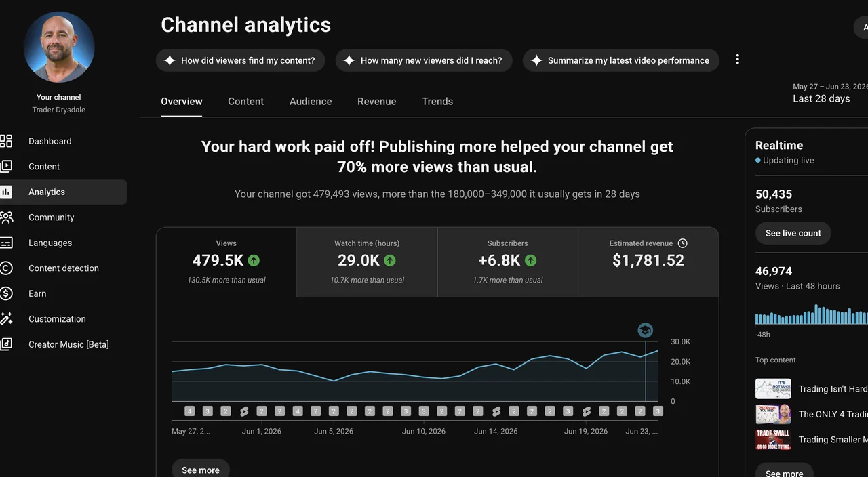Select the Estimated revenue card
This screenshot has width=868, height=477.
648,262
